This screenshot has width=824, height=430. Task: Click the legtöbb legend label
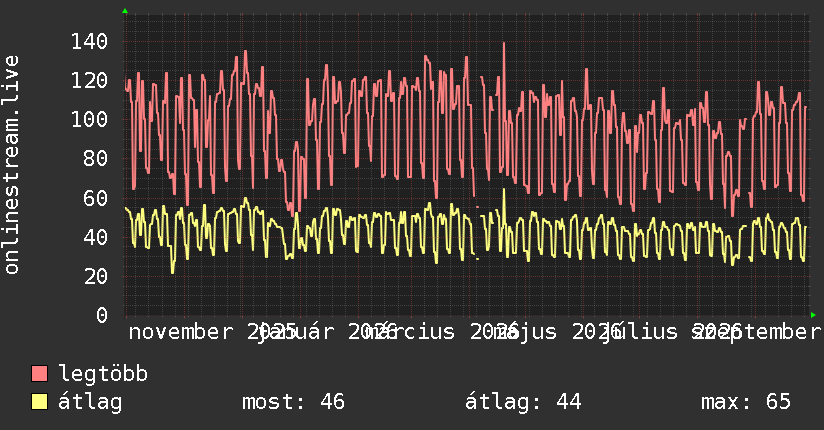point(103,374)
